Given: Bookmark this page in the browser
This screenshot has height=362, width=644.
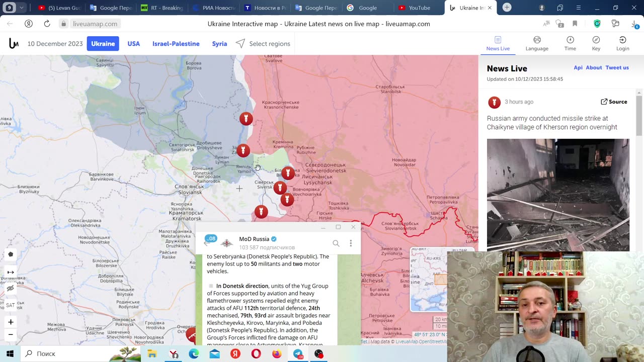Looking at the screenshot, I should pyautogui.click(x=575, y=24).
